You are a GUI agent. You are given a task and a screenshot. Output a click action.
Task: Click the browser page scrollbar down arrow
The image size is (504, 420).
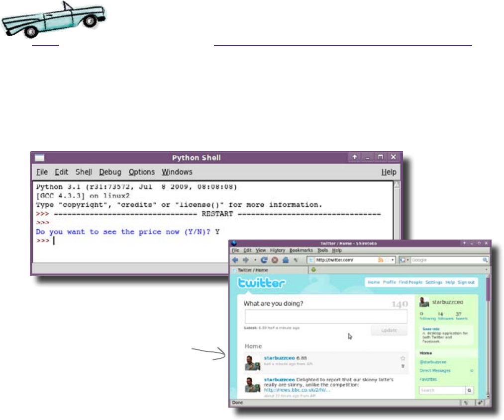(x=488, y=396)
